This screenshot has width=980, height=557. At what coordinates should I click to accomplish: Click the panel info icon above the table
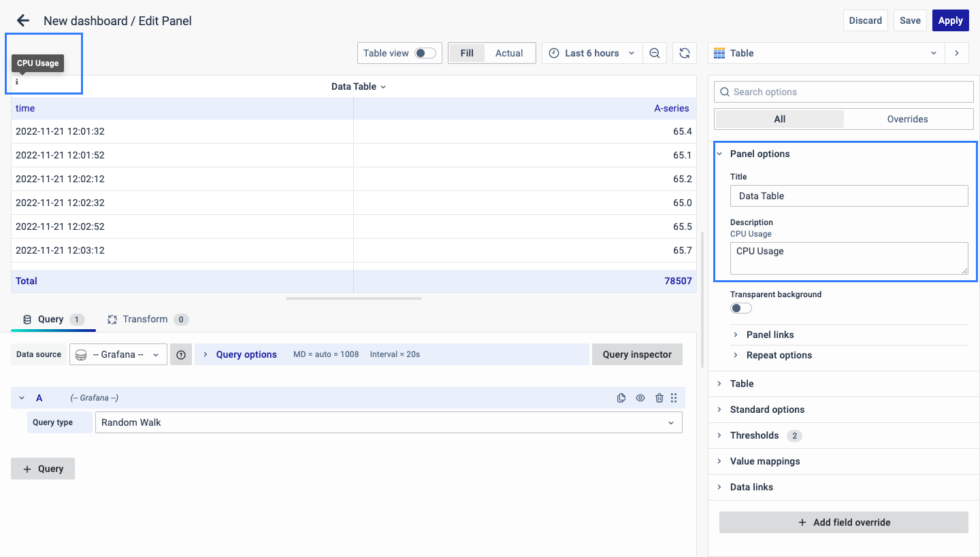pyautogui.click(x=17, y=82)
